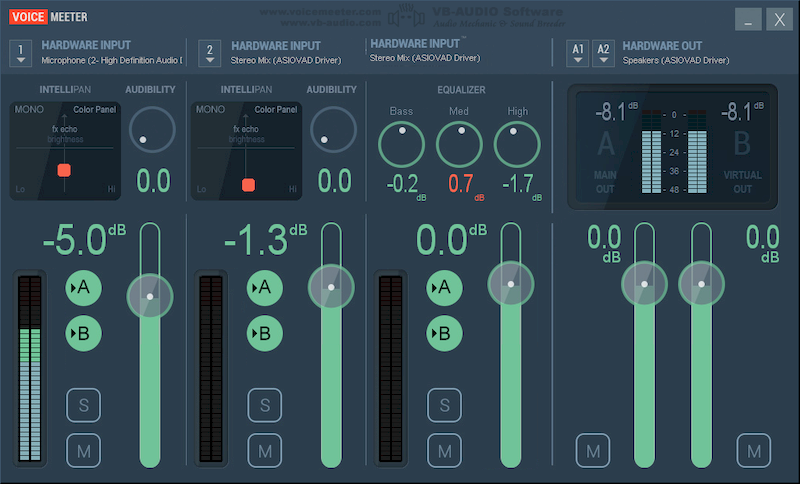Solo hardware input 2 strip
Viewport: 800px width, 484px height.
pyautogui.click(x=265, y=405)
